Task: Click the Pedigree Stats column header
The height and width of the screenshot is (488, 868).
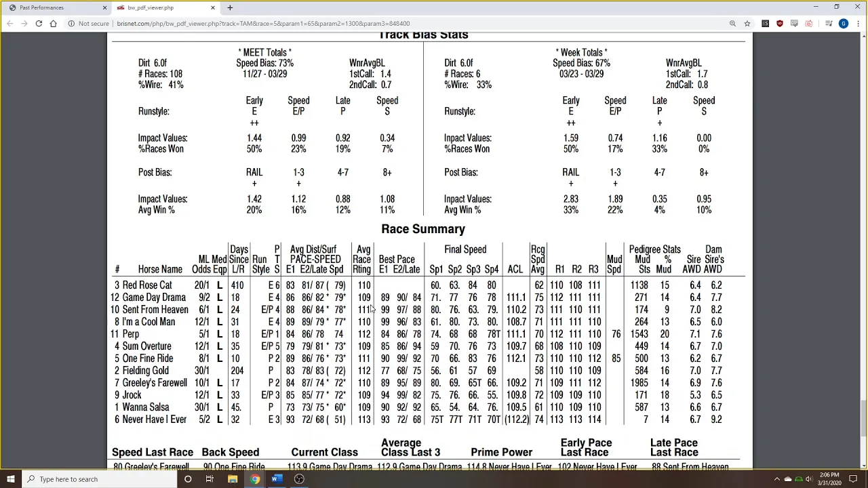Action: click(x=654, y=249)
